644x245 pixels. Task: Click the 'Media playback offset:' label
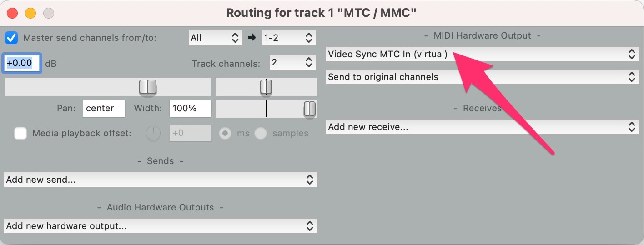(x=82, y=134)
